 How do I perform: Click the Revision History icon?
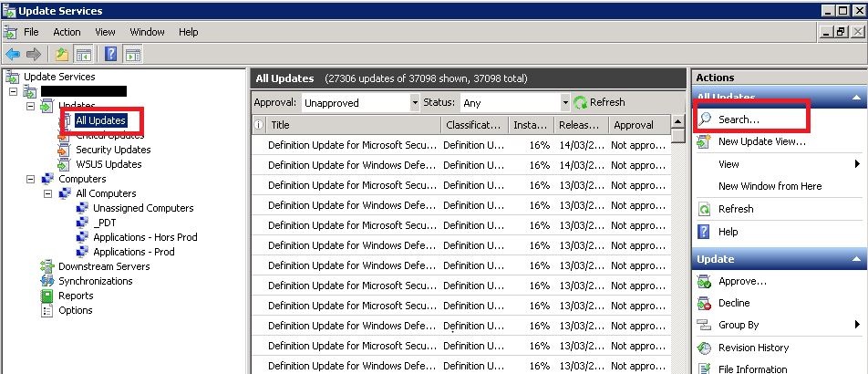point(704,348)
